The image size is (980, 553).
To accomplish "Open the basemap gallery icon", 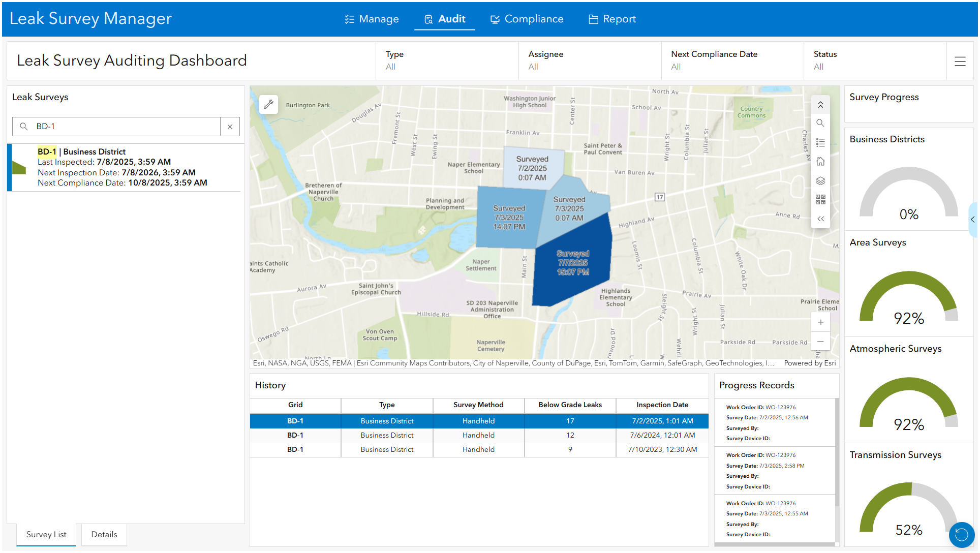I will click(820, 199).
